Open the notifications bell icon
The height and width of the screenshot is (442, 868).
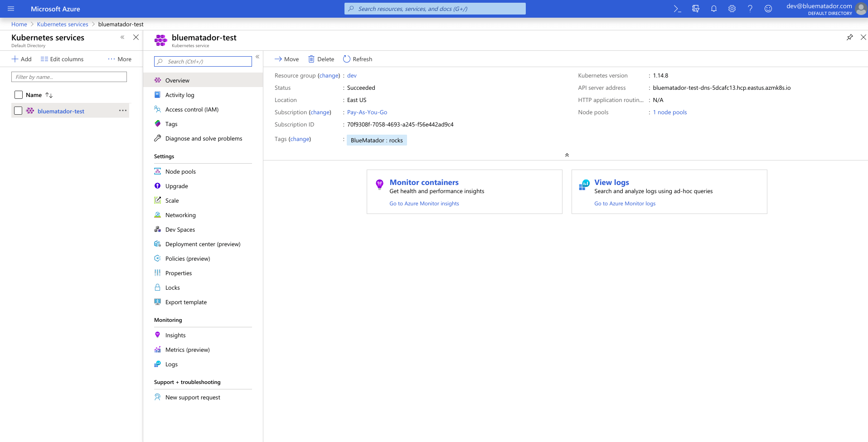pos(713,9)
